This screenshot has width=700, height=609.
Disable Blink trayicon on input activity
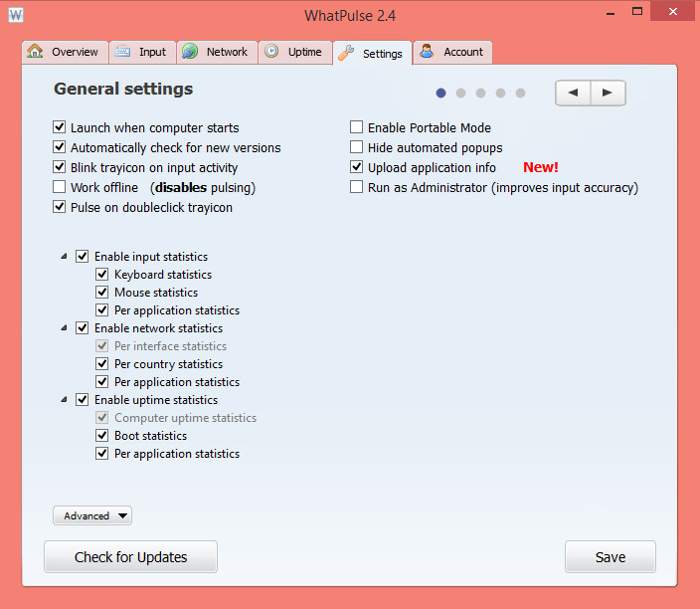point(60,167)
